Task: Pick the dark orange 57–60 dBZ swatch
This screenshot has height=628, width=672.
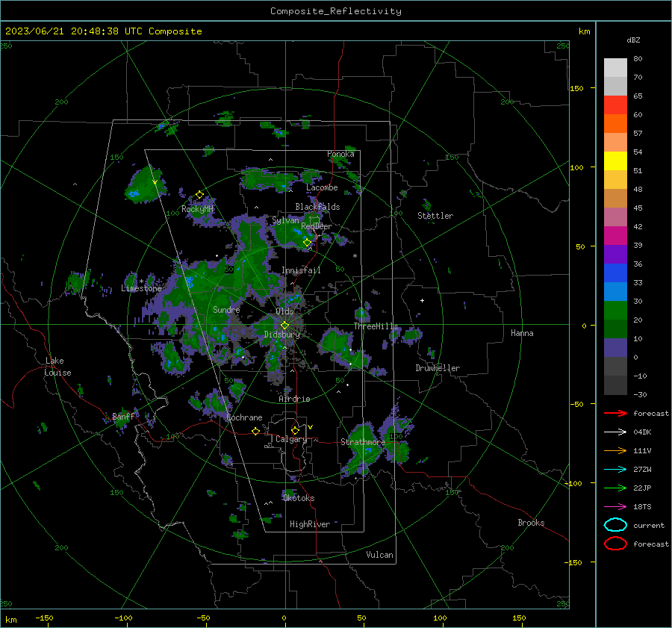Action: pos(615,124)
